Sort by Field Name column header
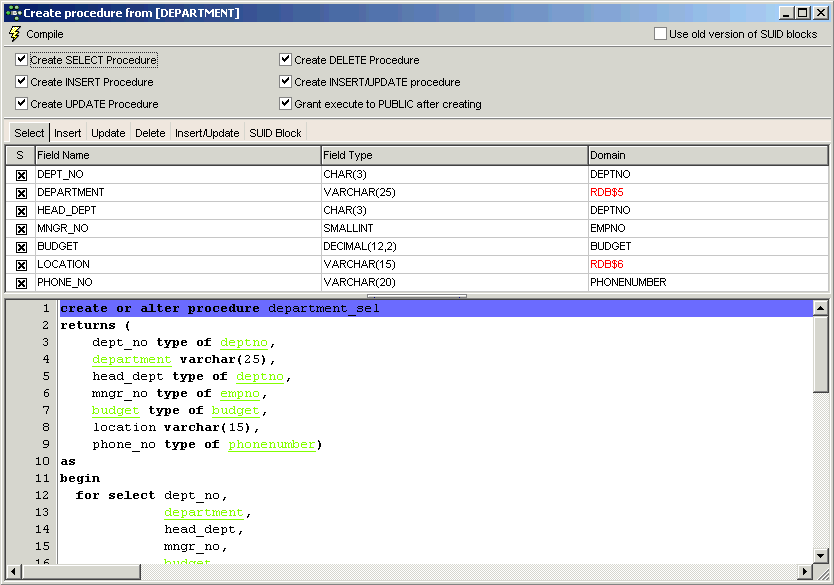This screenshot has height=585, width=834. click(x=177, y=155)
